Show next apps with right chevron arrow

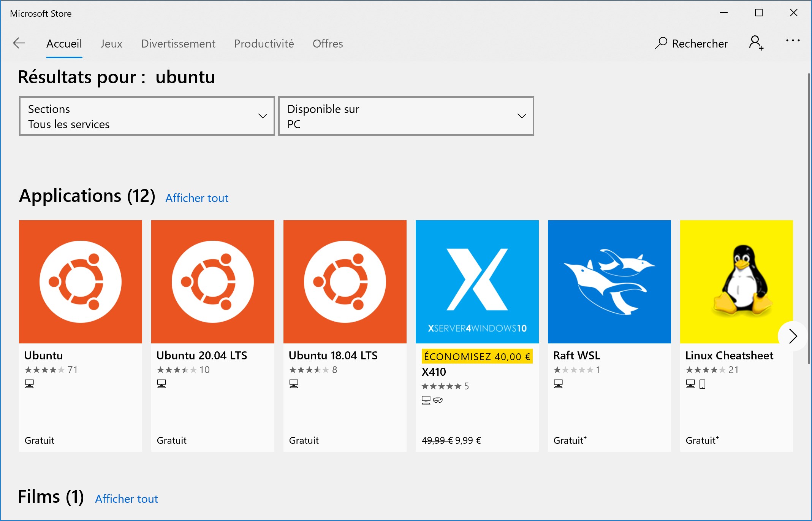pos(793,336)
